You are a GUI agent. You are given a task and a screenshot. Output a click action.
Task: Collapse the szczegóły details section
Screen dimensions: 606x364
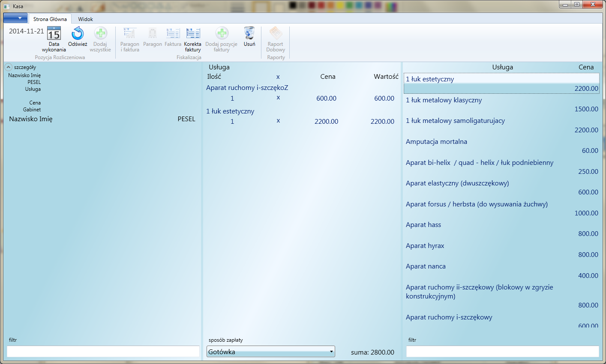coord(9,67)
